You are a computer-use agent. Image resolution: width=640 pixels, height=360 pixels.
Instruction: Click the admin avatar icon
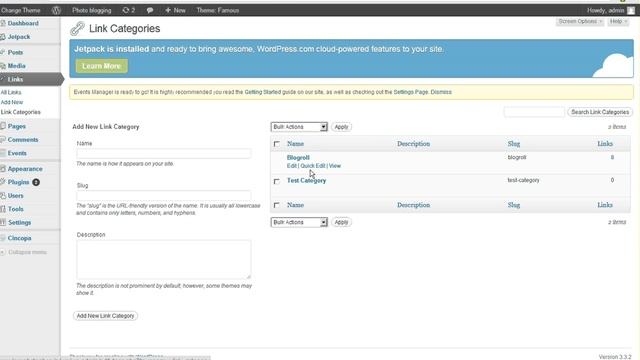[631, 10]
